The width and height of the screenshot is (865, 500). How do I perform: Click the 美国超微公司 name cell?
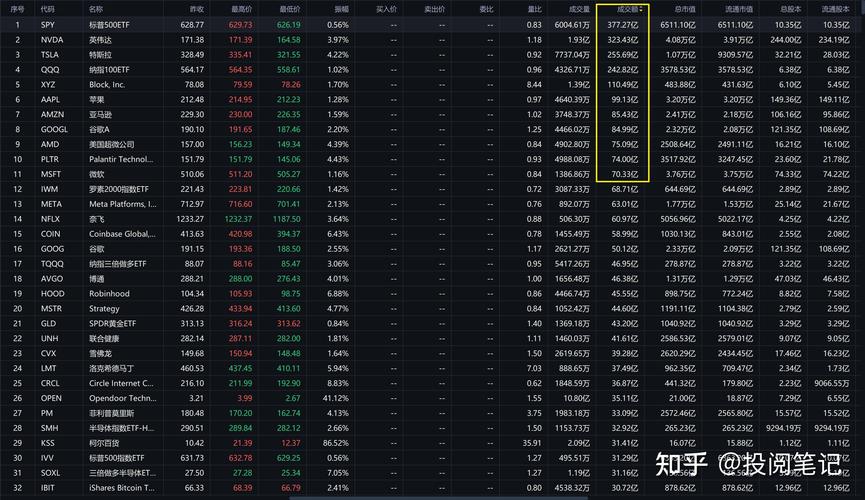(112, 144)
